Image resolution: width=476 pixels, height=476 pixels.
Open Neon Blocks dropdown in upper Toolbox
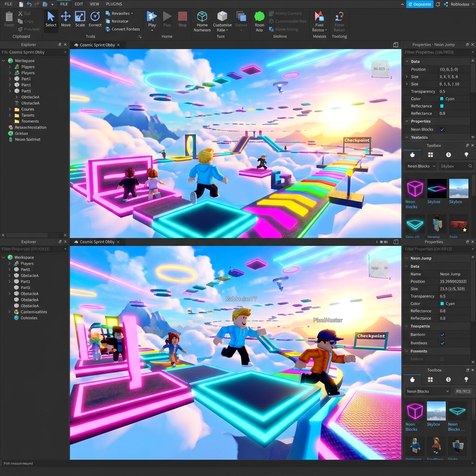(421, 166)
